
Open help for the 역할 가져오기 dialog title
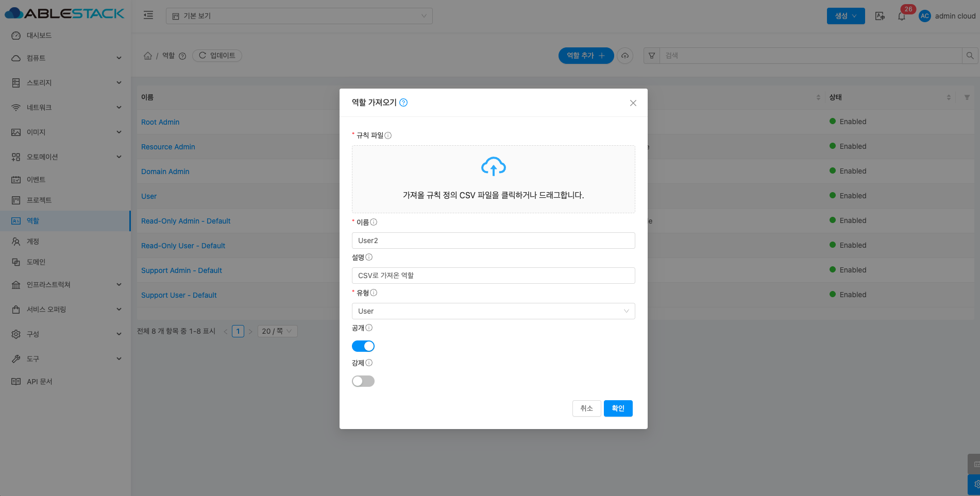(403, 102)
